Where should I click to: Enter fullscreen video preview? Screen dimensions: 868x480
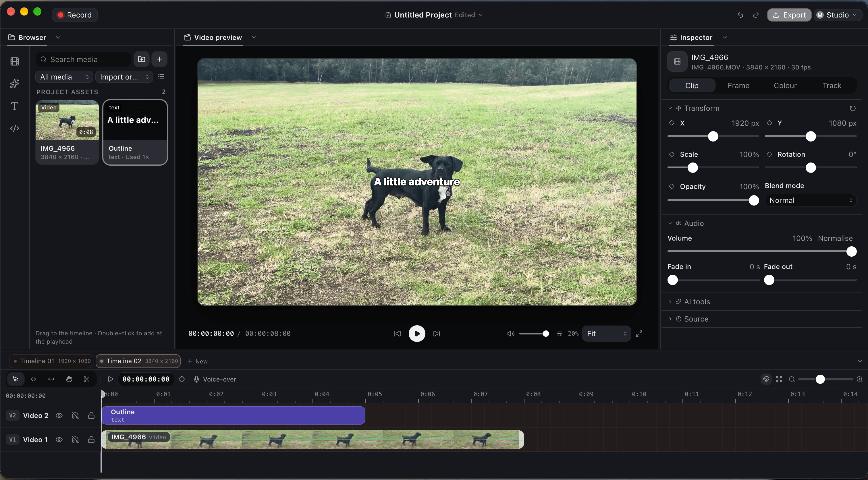coord(639,334)
